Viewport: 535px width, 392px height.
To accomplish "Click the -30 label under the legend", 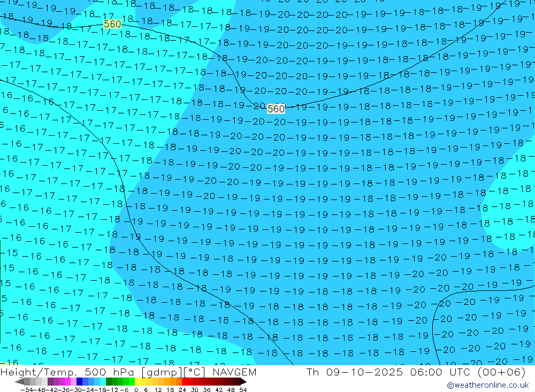I will point(76,390).
